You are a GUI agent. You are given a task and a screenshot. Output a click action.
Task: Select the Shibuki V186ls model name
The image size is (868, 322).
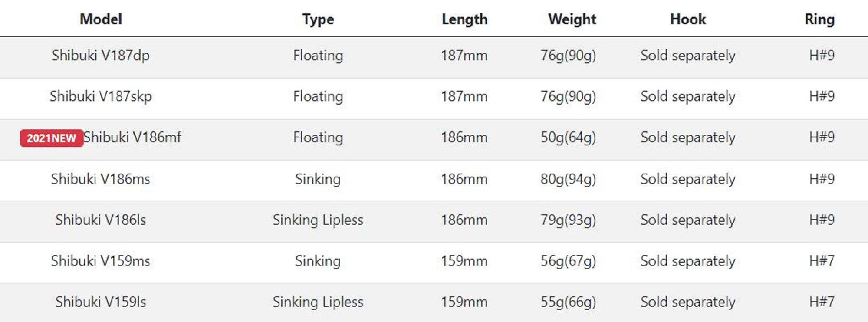(101, 220)
